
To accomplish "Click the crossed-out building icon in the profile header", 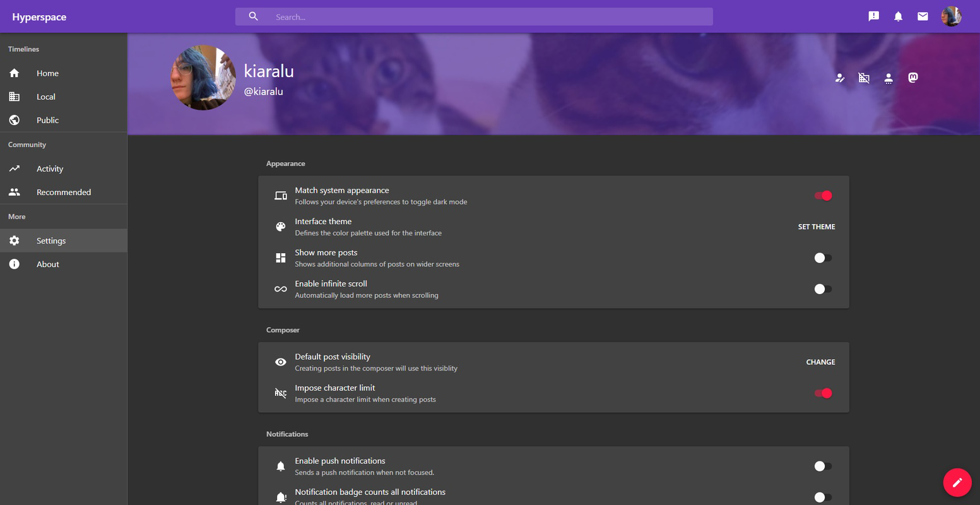I will click(864, 78).
